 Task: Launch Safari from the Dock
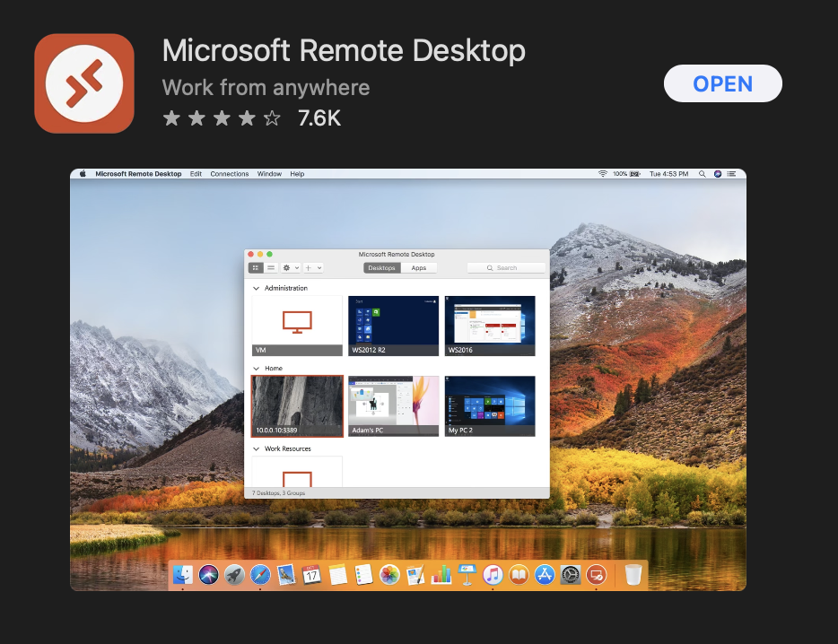tap(260, 575)
